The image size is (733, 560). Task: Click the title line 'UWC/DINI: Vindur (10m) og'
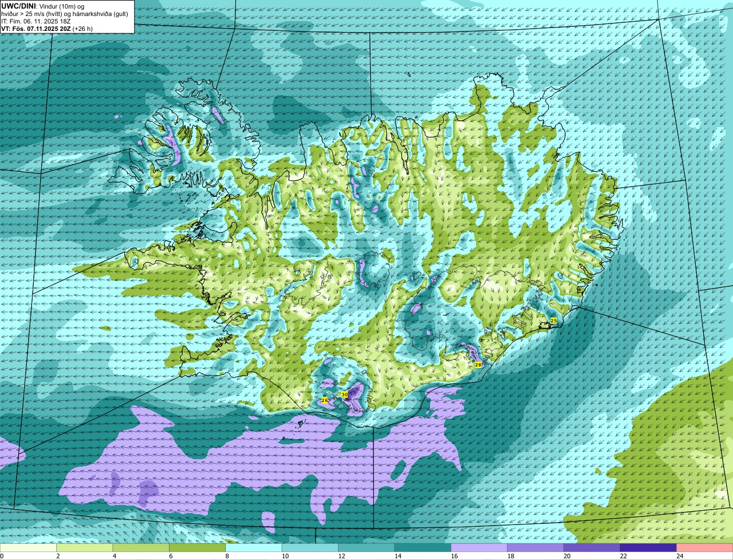point(43,6)
